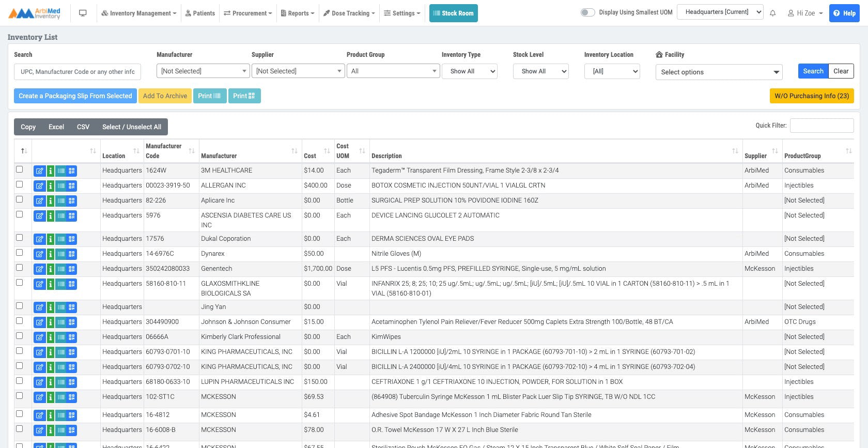Open the Hi Zoe user menu
Image resolution: width=868 pixels, height=448 pixels.
click(x=805, y=13)
